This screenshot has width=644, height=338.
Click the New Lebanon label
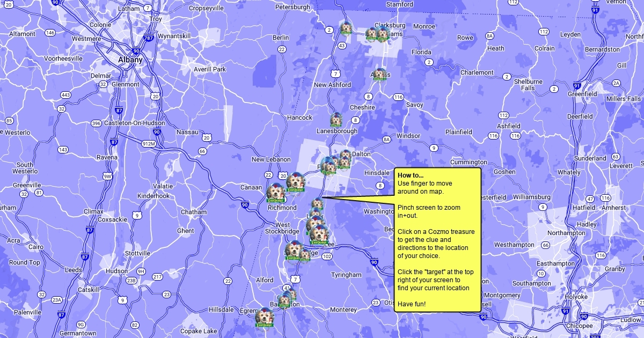(x=272, y=159)
